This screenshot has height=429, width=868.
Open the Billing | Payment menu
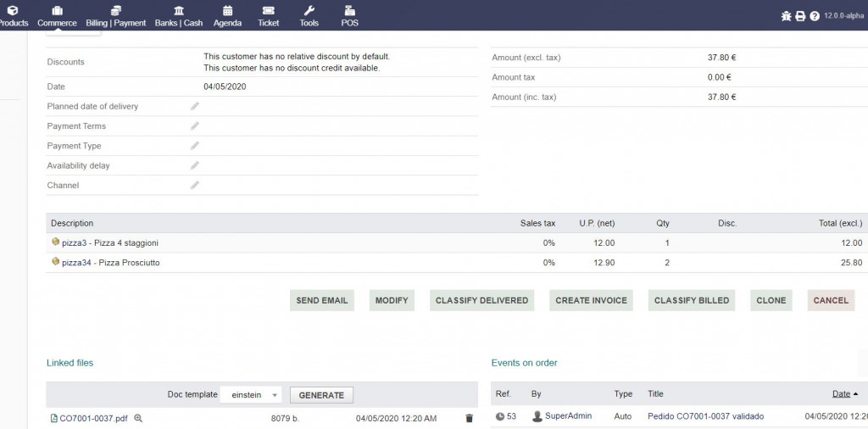click(x=116, y=15)
